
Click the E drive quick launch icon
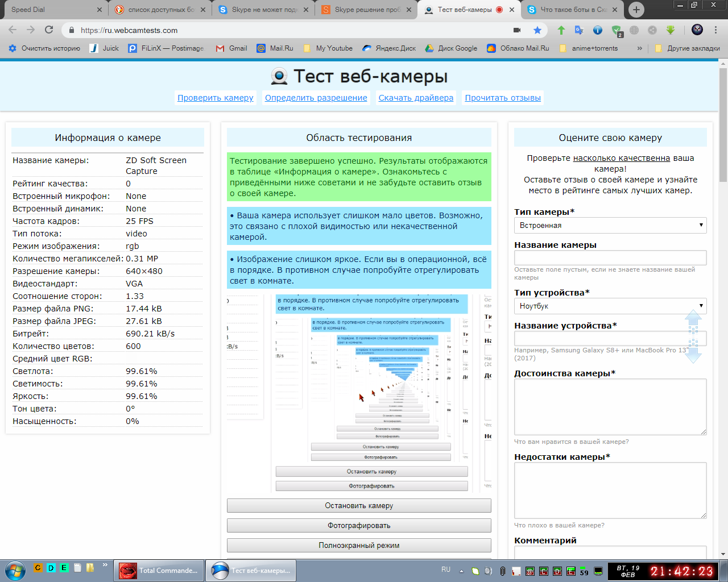tap(64, 567)
